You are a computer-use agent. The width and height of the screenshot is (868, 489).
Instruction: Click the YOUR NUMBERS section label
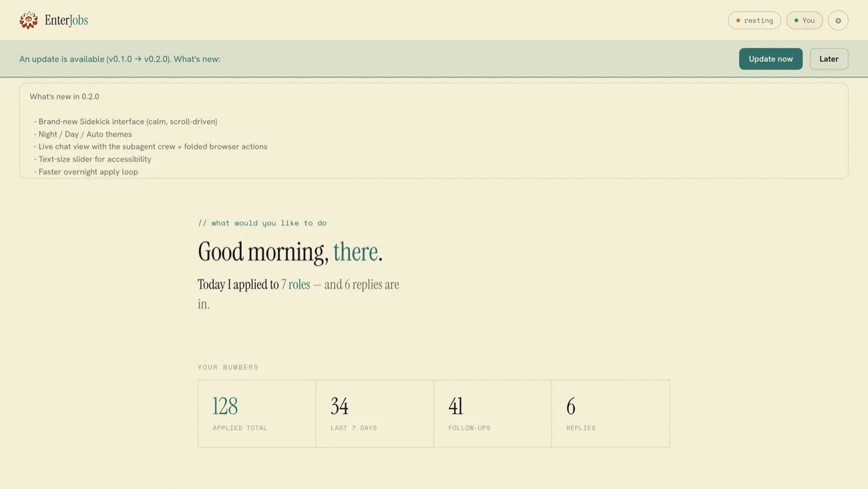(x=228, y=368)
